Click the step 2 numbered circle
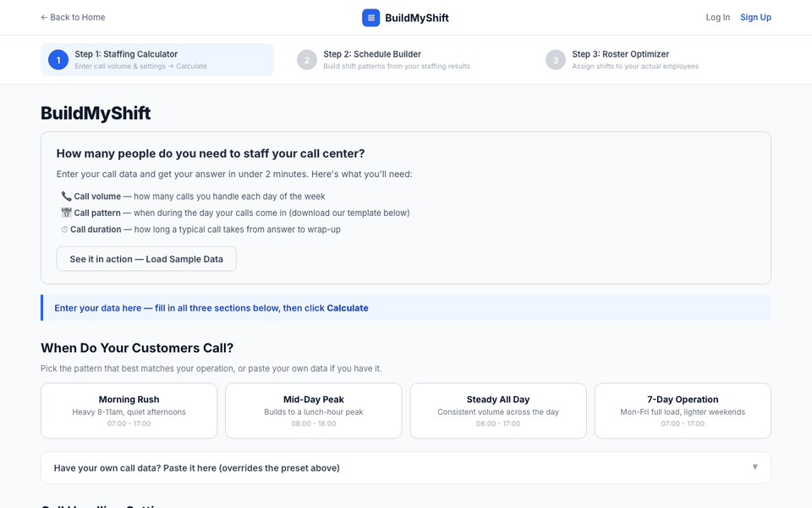The width and height of the screenshot is (812, 508). pos(307,60)
